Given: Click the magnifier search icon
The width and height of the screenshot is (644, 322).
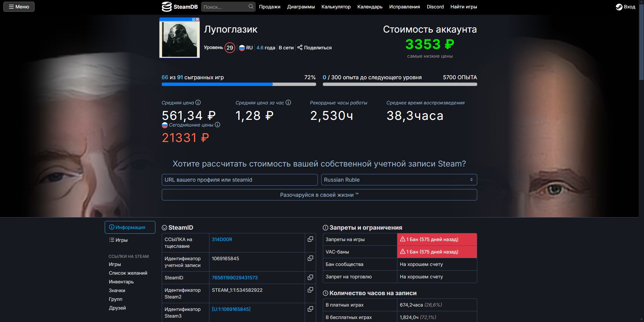Looking at the screenshot, I should (x=251, y=7).
